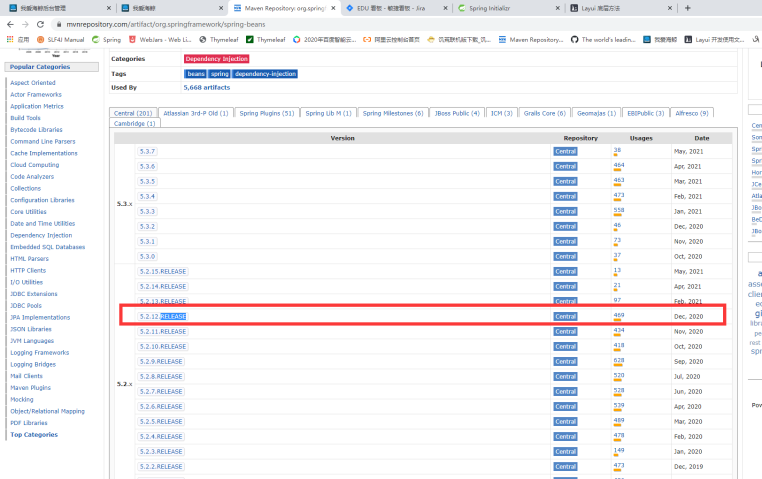Open Aspect Oriented category

coord(33,83)
